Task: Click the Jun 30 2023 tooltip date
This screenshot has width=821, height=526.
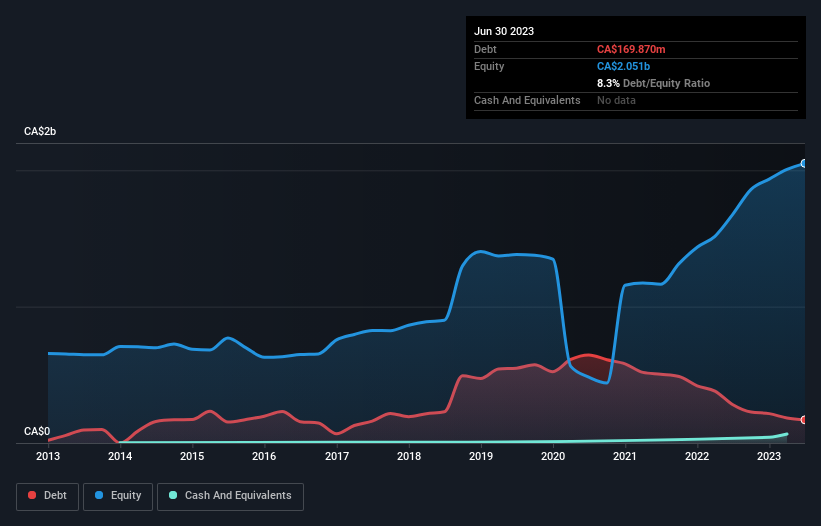Action: click(504, 31)
